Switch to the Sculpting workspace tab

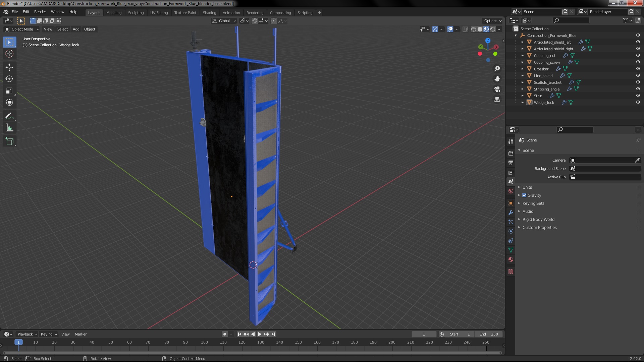[136, 13]
